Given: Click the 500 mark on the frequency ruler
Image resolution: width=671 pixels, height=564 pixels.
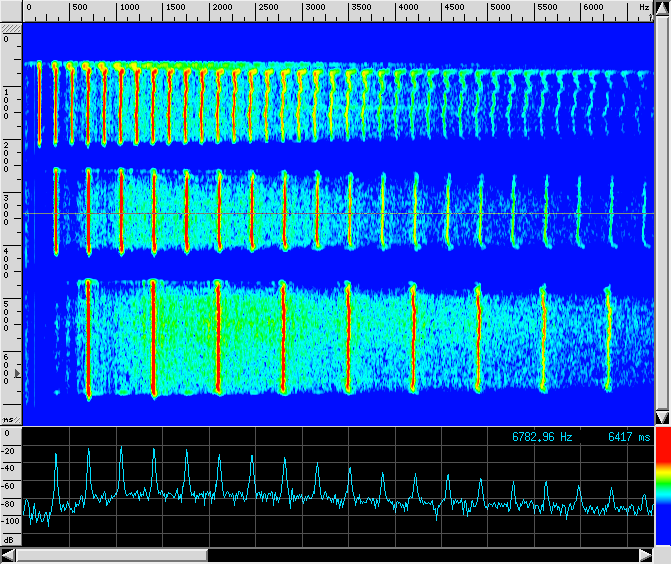Looking at the screenshot, I should [x=78, y=8].
